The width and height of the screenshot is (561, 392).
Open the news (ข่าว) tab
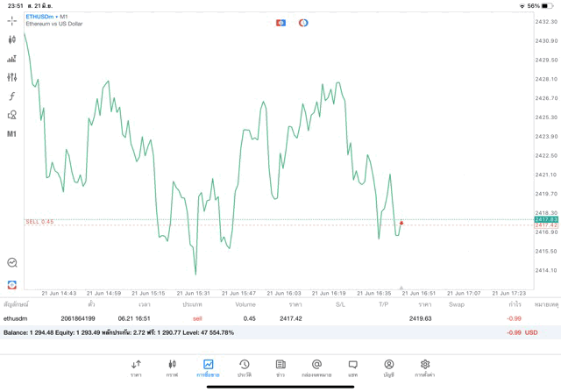click(280, 367)
